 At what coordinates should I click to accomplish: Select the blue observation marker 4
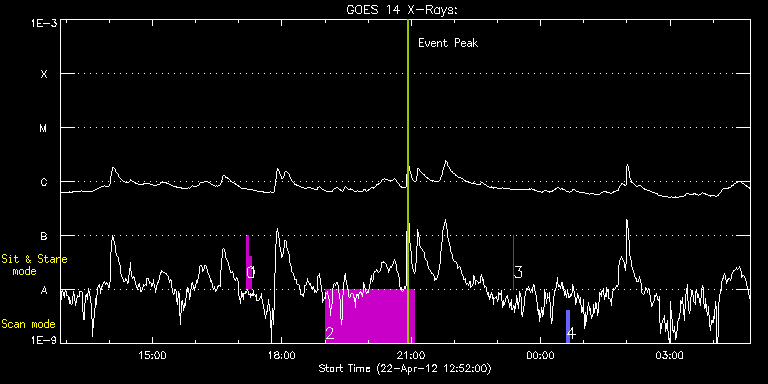568,326
